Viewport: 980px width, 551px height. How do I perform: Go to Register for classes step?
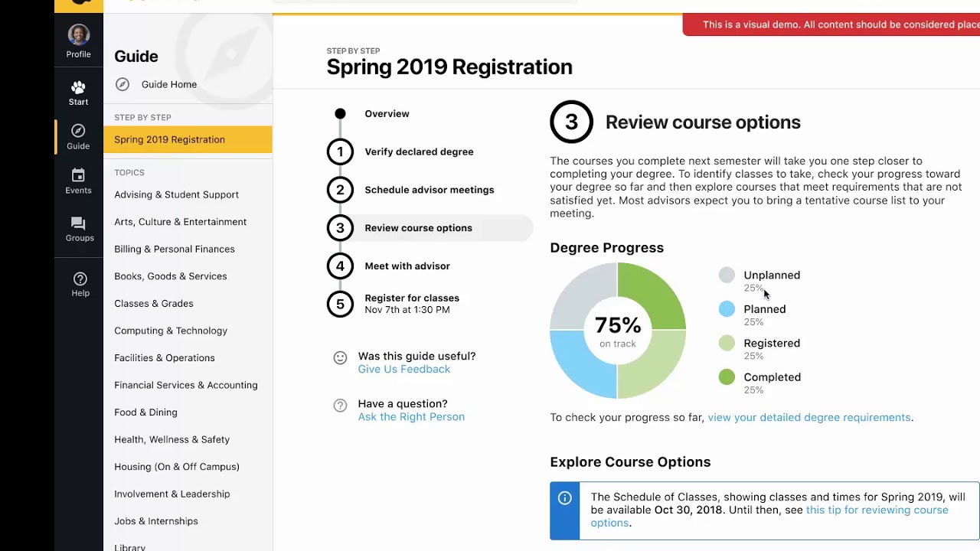(x=412, y=298)
